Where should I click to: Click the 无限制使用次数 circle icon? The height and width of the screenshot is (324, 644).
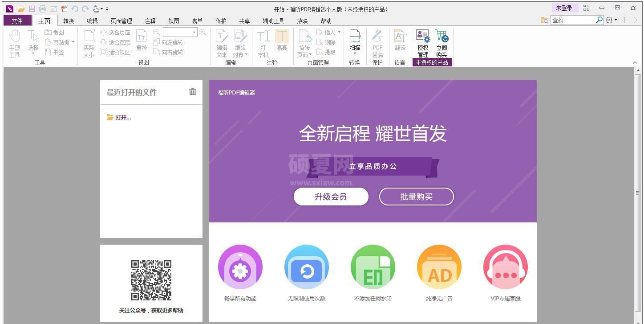coord(307,267)
